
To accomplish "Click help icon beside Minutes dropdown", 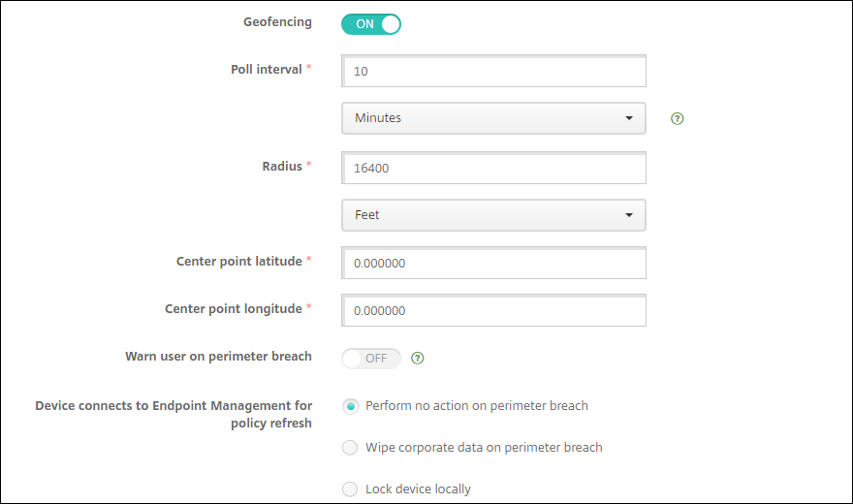I will [678, 118].
